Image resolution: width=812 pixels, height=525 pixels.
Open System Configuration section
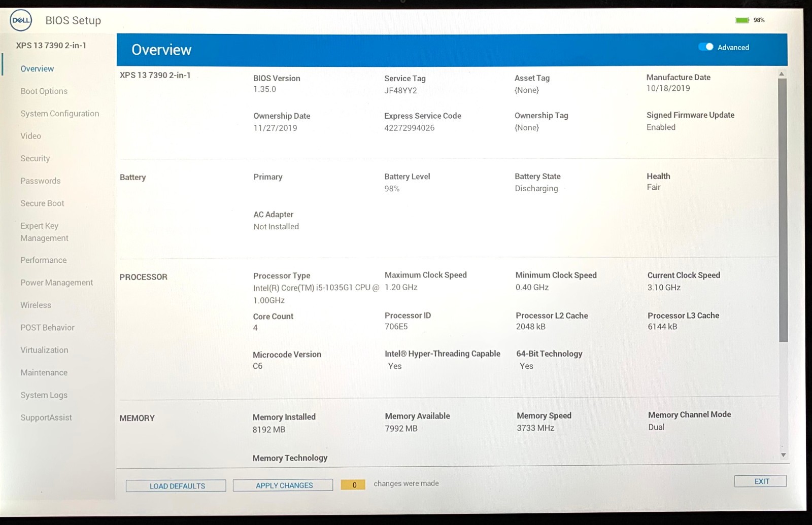[60, 114]
